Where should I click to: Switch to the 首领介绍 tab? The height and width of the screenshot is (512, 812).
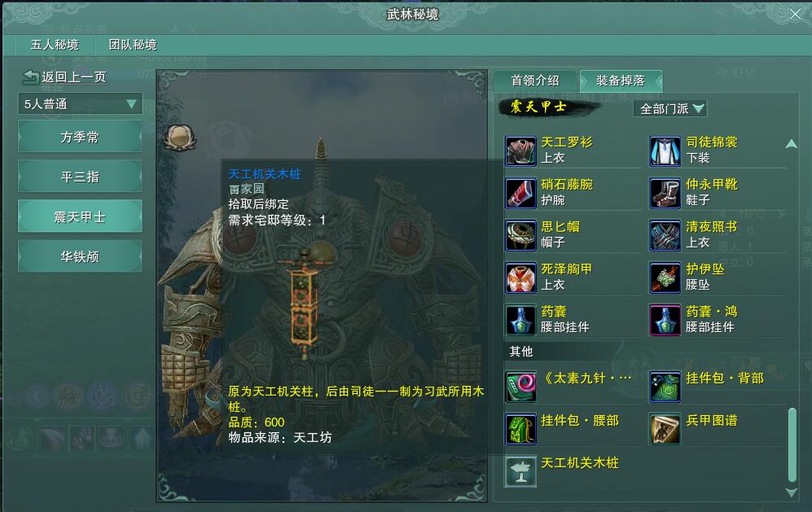click(535, 81)
